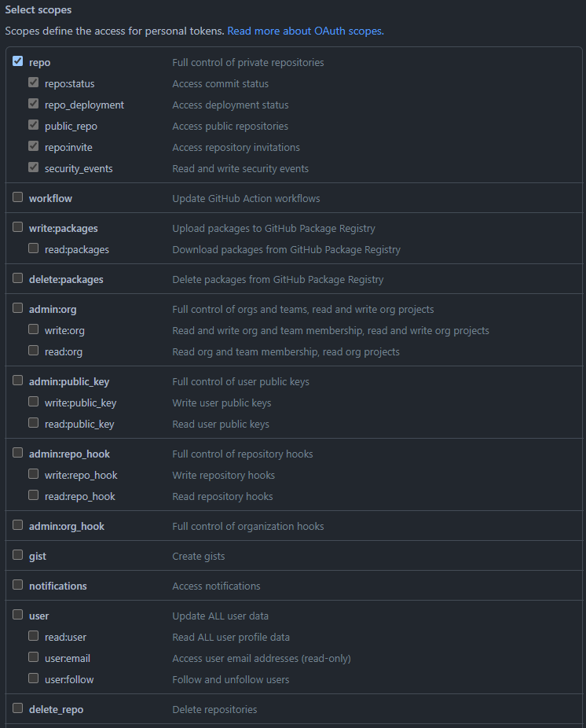This screenshot has height=728, width=586.
Task: Check the admin:repo_hook scope
Action: click(18, 453)
